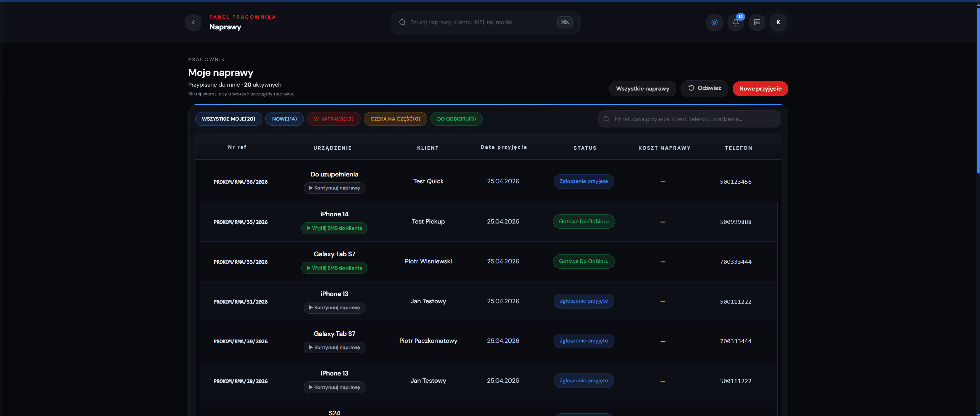This screenshot has width=980, height=416.
Task: Click the KOSZT NAPRAWY column header
Action: pos(664,148)
